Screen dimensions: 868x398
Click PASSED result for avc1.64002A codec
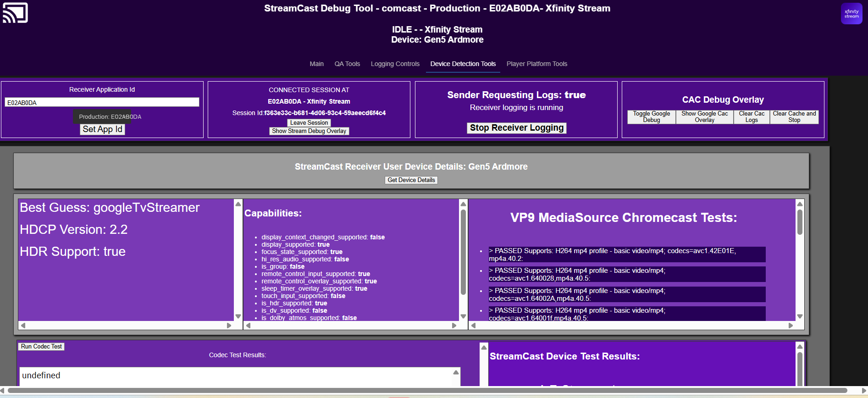click(x=627, y=294)
